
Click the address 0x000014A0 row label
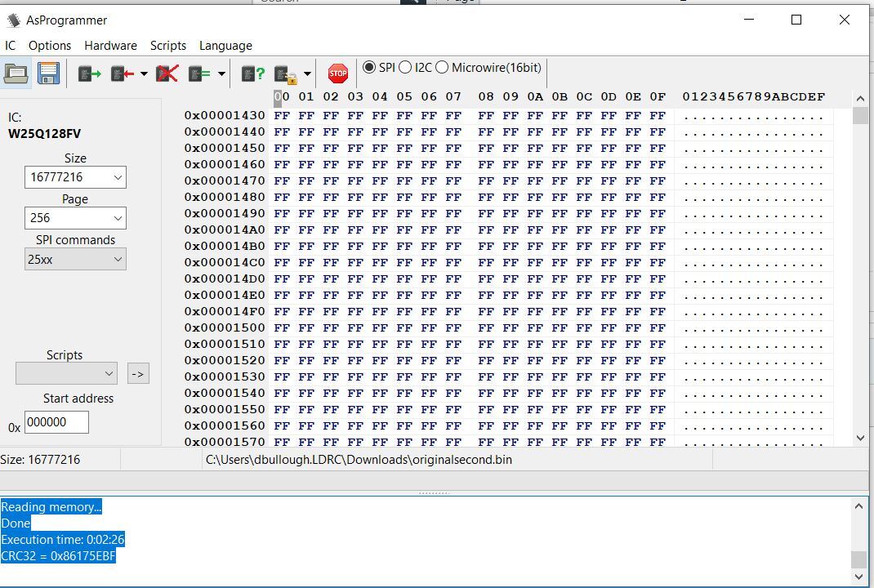tap(225, 229)
